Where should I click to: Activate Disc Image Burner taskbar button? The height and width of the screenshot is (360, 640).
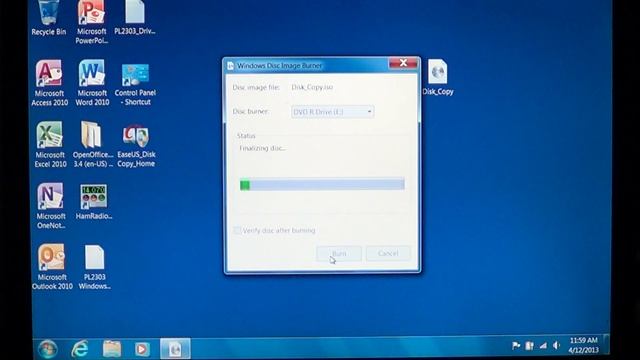pos(175,349)
